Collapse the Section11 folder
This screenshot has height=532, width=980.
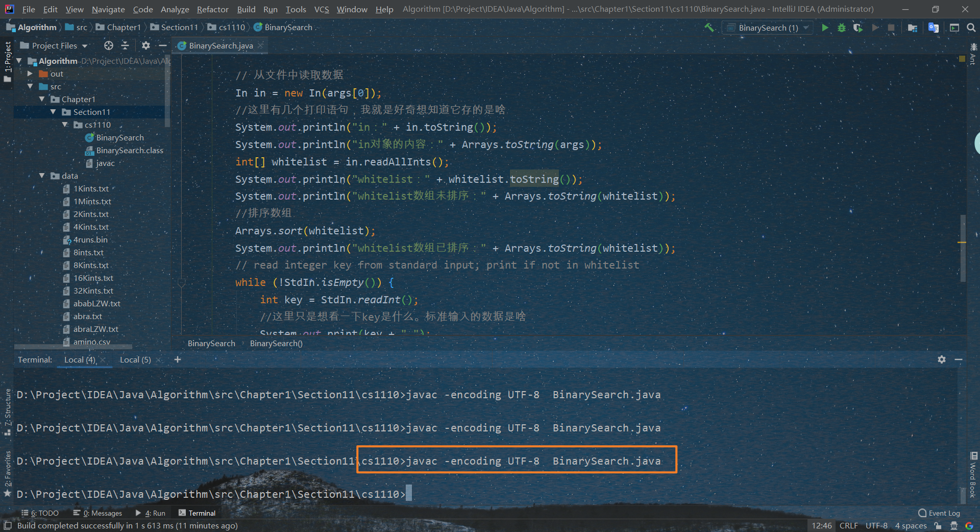[53, 112]
